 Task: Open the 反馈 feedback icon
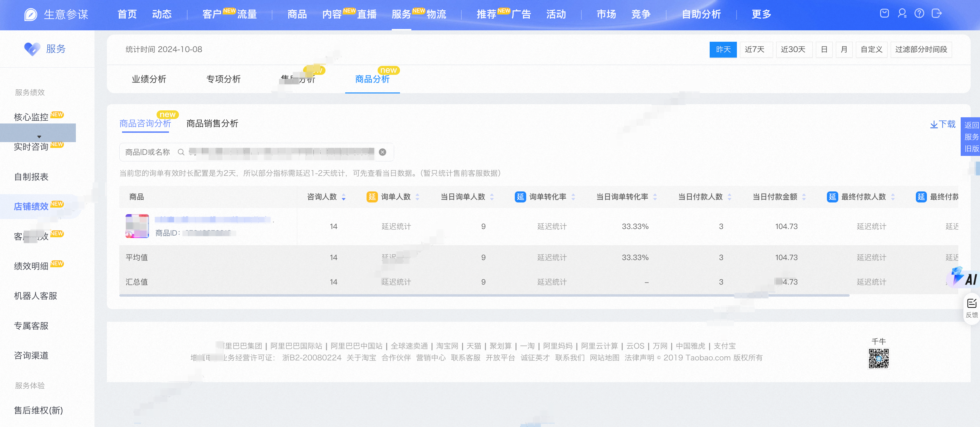coord(972,308)
